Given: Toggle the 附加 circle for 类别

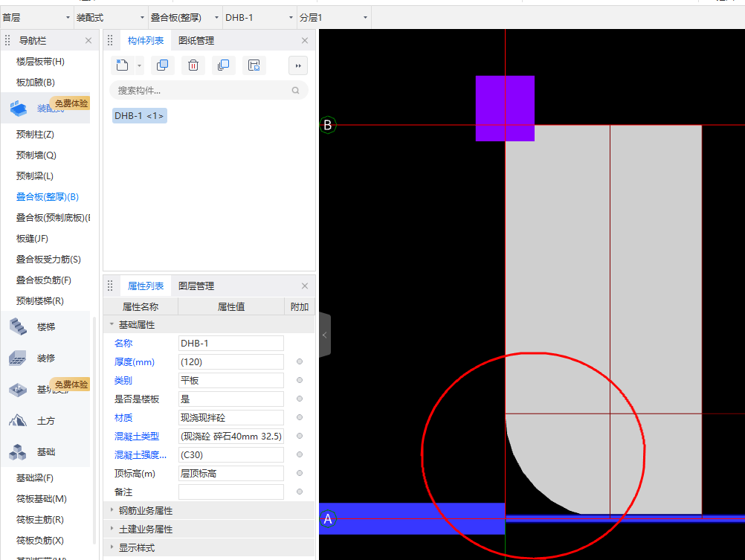Looking at the screenshot, I should click(x=300, y=380).
